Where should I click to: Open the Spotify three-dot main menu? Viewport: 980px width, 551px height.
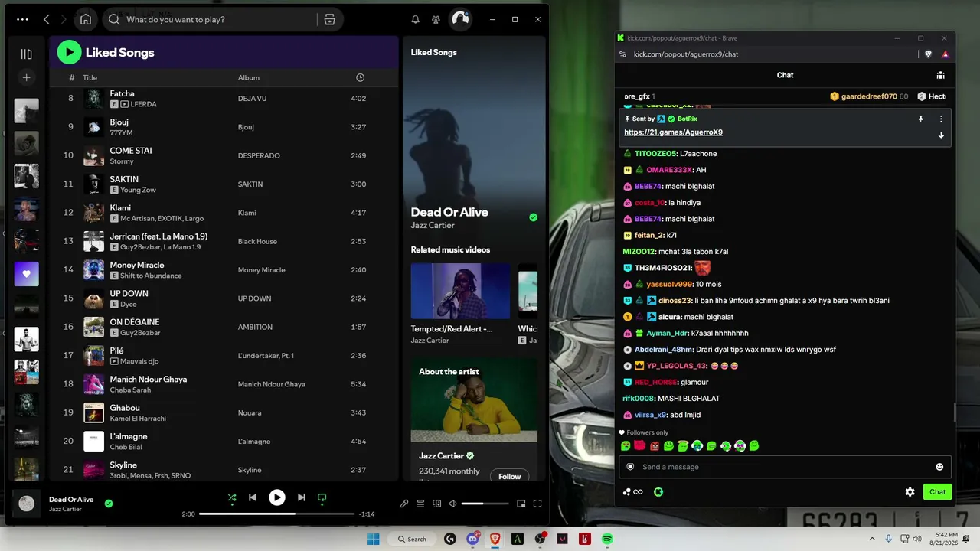(x=22, y=19)
